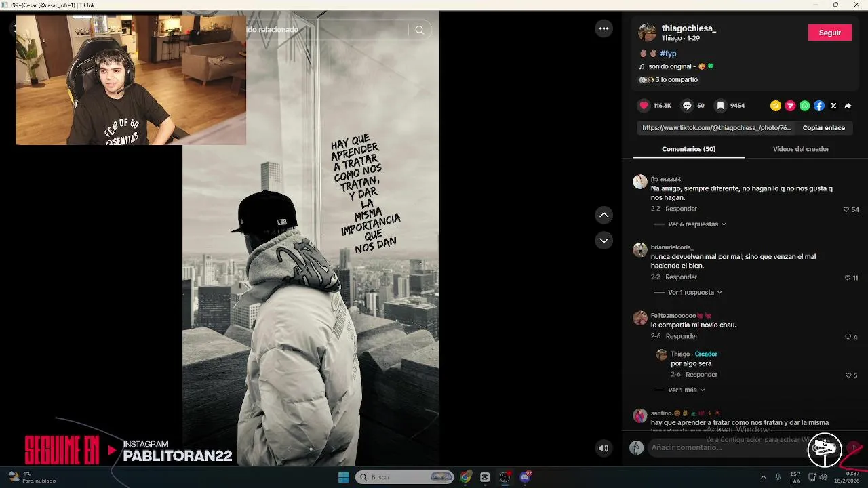
Task: Open the #fyp hashtag link
Action: coord(668,54)
